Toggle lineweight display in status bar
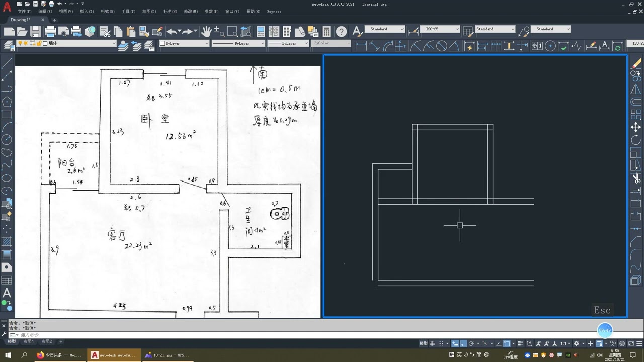 tap(521, 344)
